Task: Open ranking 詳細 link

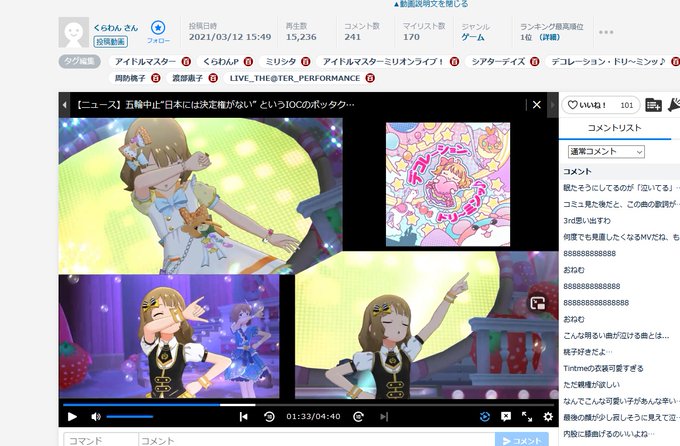Action: [550, 37]
